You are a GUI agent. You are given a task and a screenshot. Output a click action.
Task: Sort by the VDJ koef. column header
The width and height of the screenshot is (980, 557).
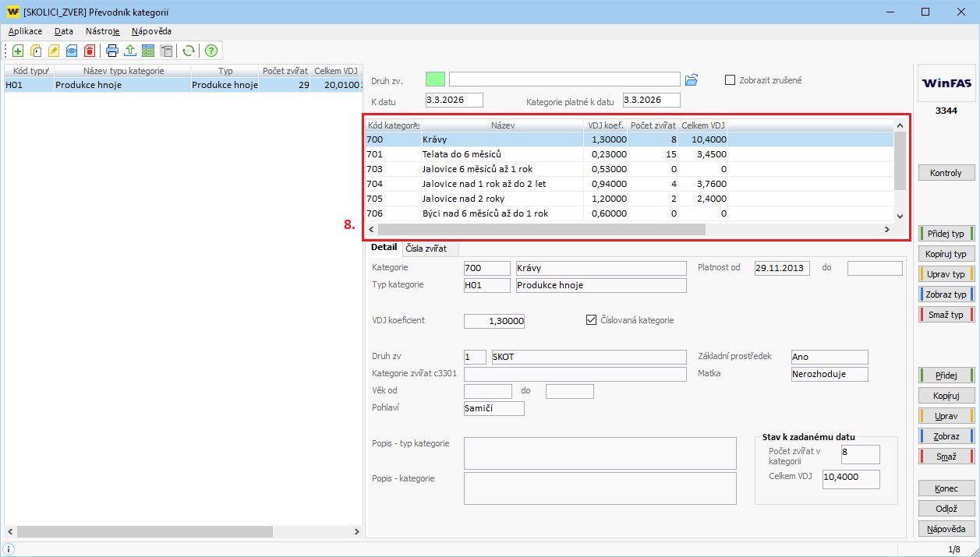606,125
